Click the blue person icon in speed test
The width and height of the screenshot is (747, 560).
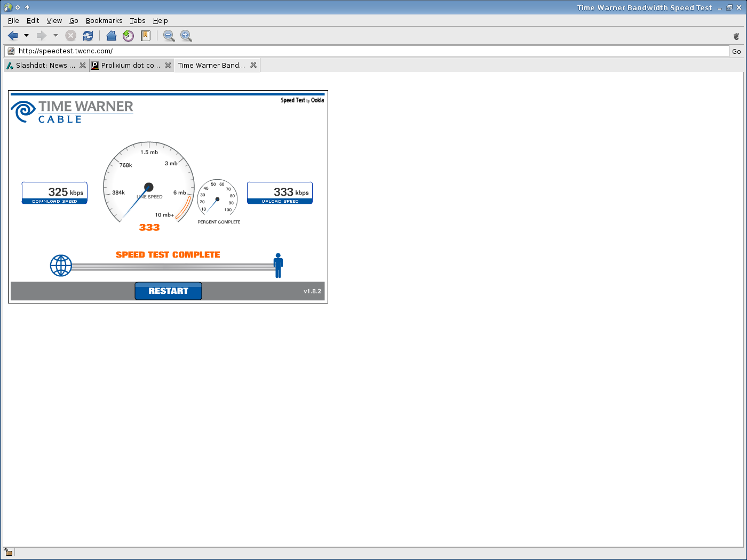coord(278,265)
